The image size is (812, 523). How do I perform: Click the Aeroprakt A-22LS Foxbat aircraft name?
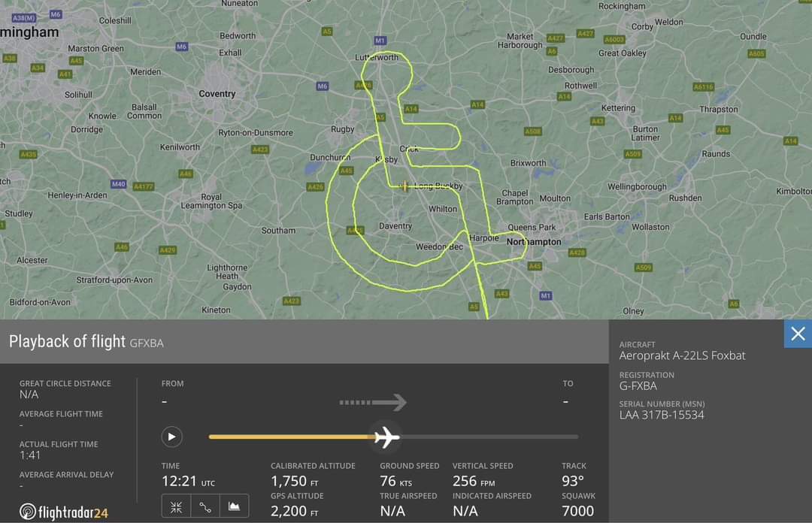[x=682, y=355]
